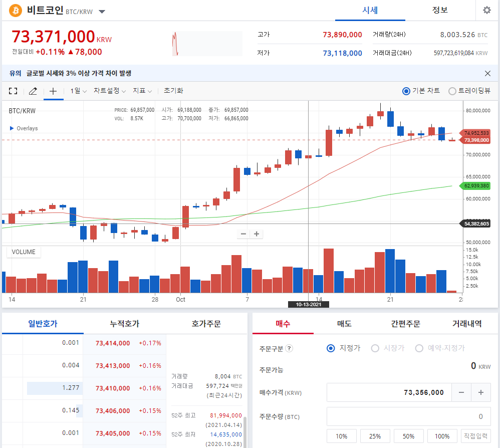Screen dimensions: 500x448
Task: Click the VOLUME label on chart
Action: (x=24, y=252)
